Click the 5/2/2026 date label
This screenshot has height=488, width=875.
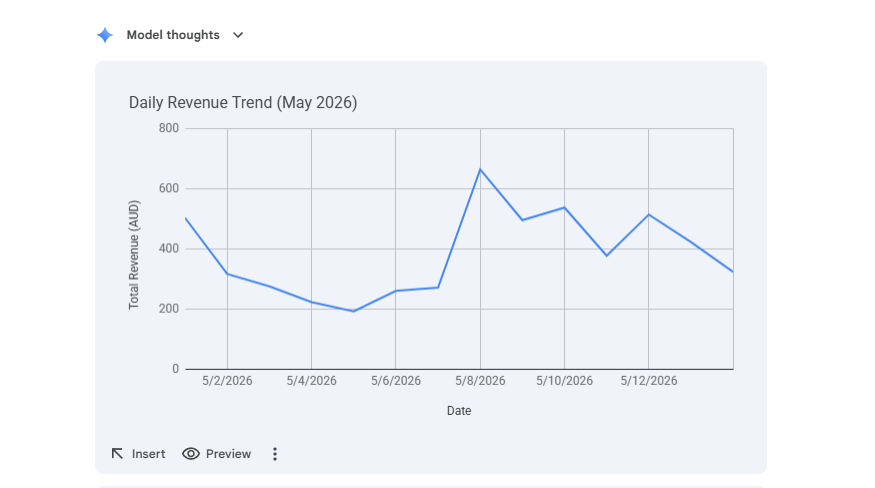pyautogui.click(x=227, y=381)
